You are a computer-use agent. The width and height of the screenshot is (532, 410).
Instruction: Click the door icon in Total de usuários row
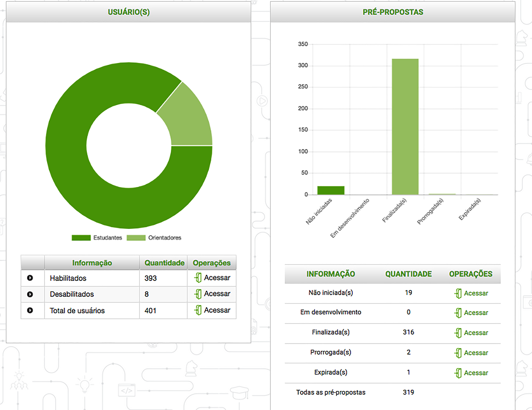tap(198, 310)
